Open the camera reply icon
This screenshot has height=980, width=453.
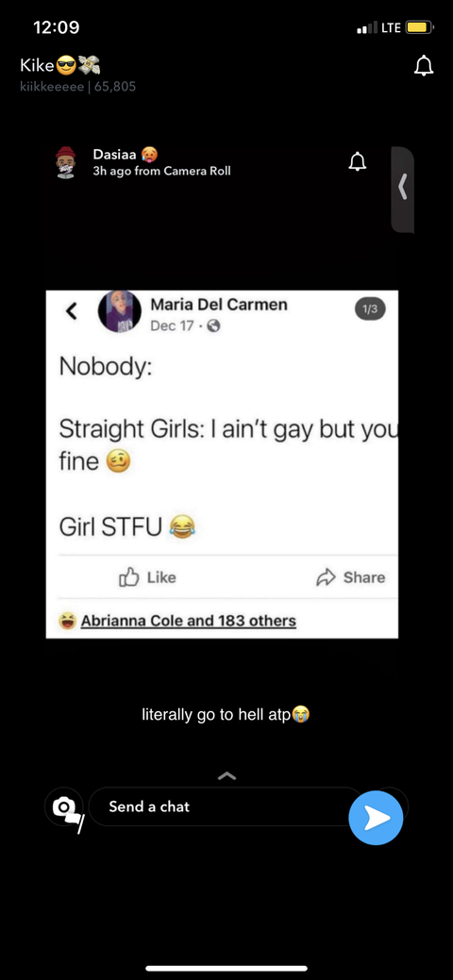pos(64,808)
